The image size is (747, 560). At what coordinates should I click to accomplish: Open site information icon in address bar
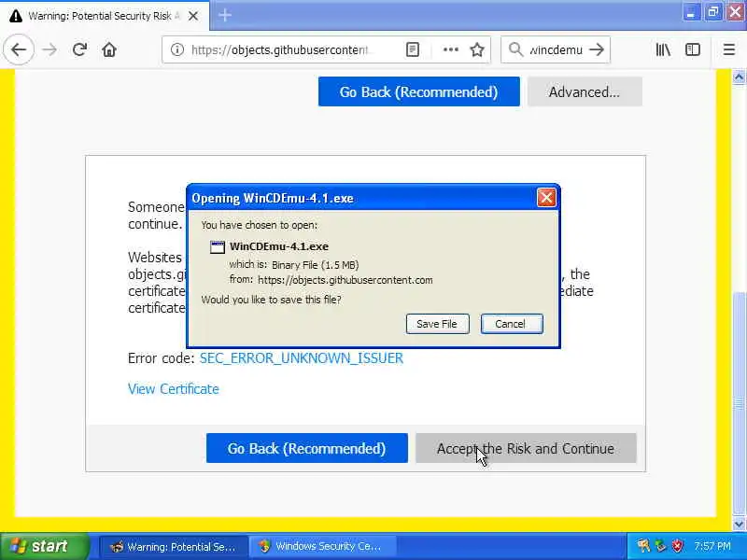(177, 49)
